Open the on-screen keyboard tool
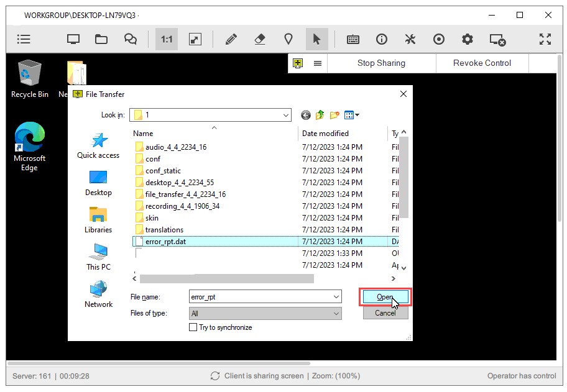 tap(353, 39)
